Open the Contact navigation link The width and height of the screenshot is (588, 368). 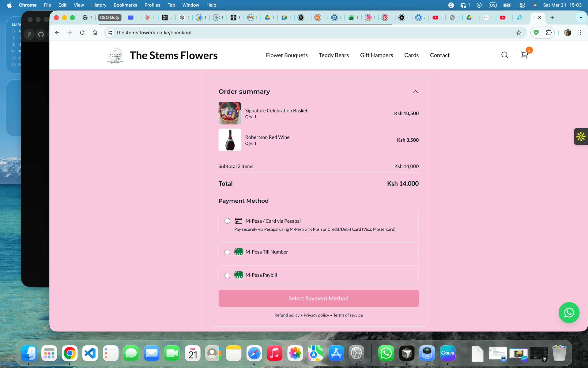439,55
